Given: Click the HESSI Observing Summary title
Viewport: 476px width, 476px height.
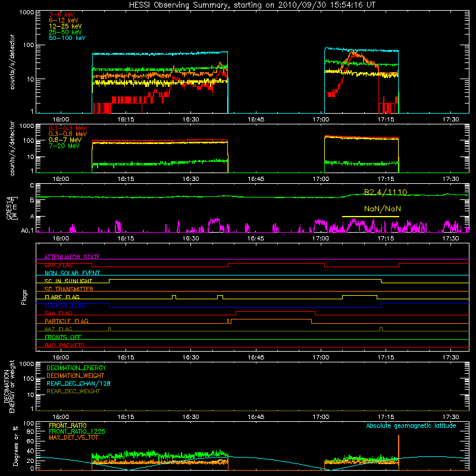Looking at the screenshot, I should click(x=252, y=5).
